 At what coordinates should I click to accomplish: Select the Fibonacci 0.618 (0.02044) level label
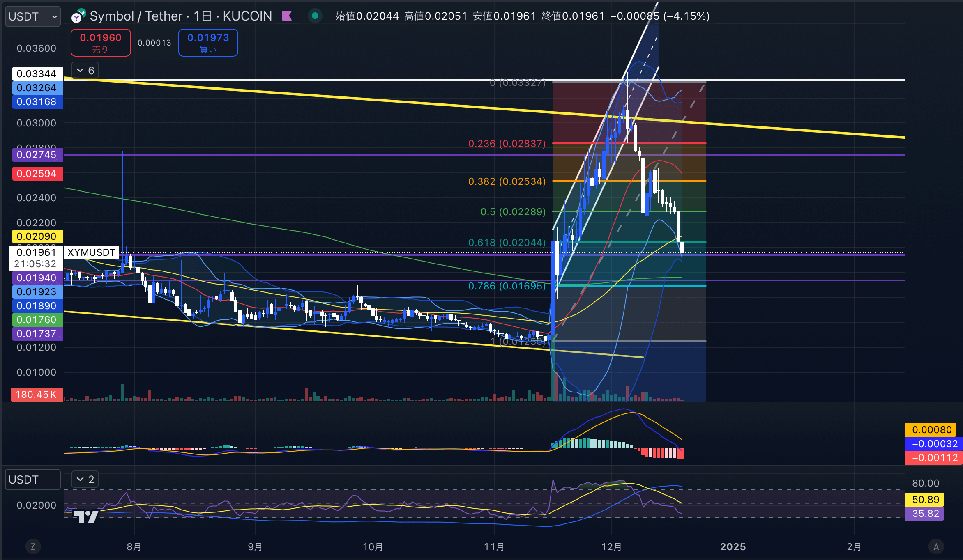(507, 243)
